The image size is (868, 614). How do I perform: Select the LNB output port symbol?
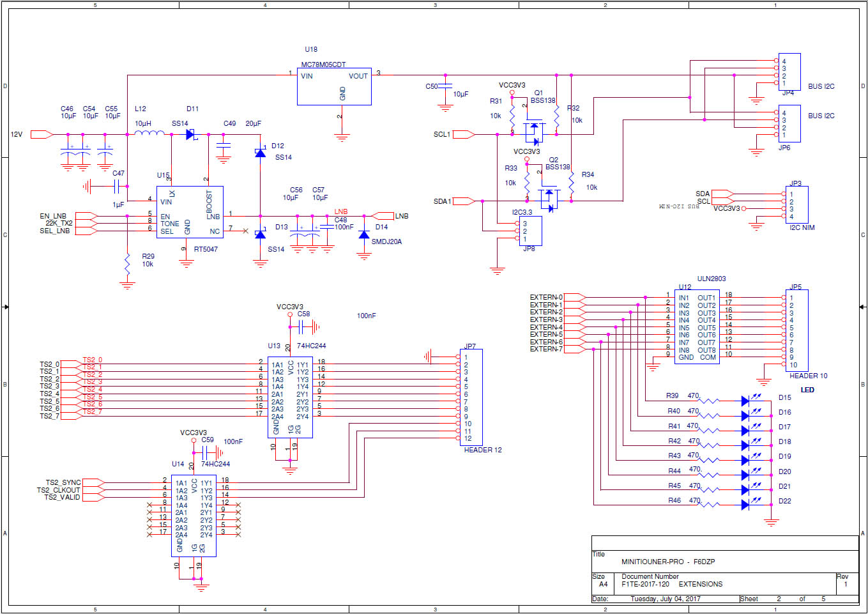point(383,216)
